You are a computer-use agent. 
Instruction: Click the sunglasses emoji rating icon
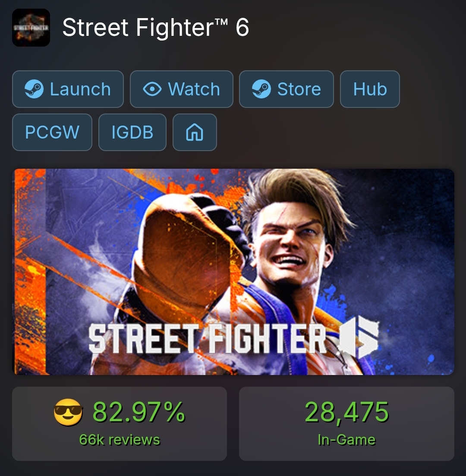click(x=68, y=412)
